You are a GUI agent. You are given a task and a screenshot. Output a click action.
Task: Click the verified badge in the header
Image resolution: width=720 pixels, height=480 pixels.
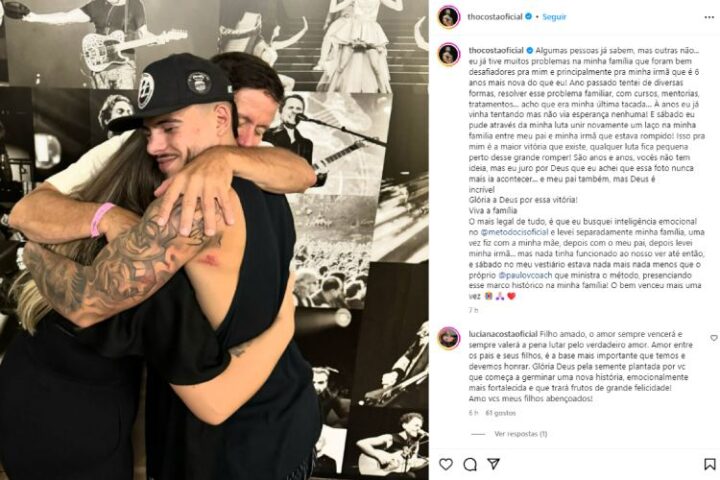(529, 17)
